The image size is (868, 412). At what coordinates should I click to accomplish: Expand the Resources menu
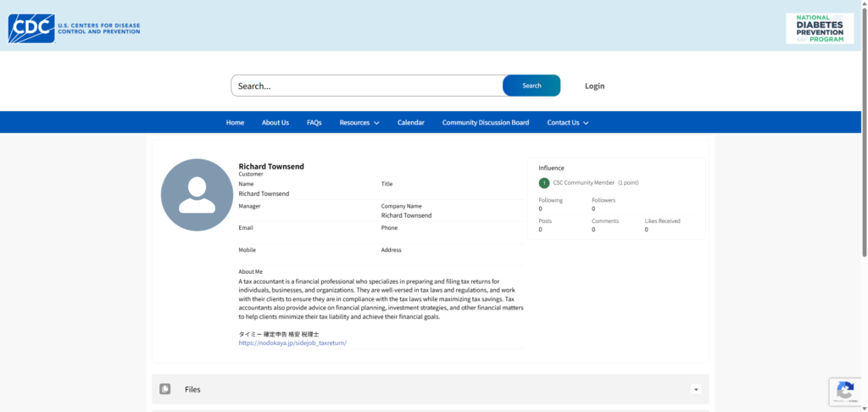coord(359,123)
